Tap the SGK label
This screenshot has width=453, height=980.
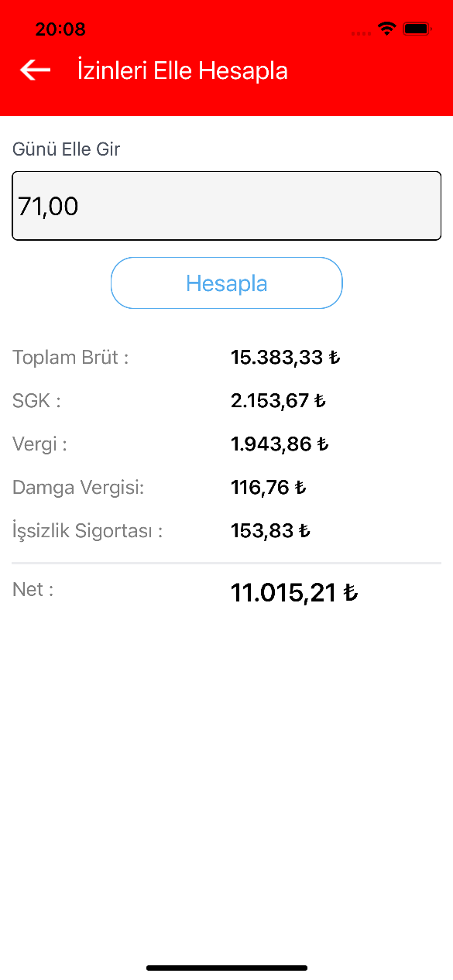click(x=36, y=401)
